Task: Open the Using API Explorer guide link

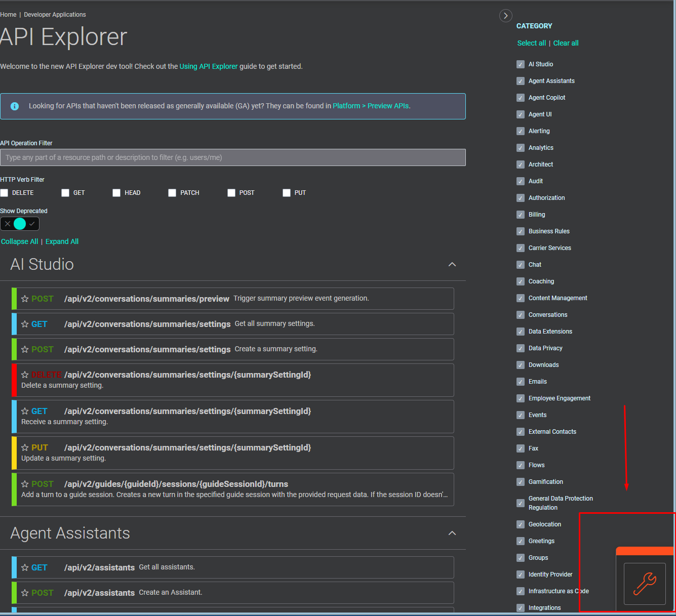Action: click(x=208, y=66)
